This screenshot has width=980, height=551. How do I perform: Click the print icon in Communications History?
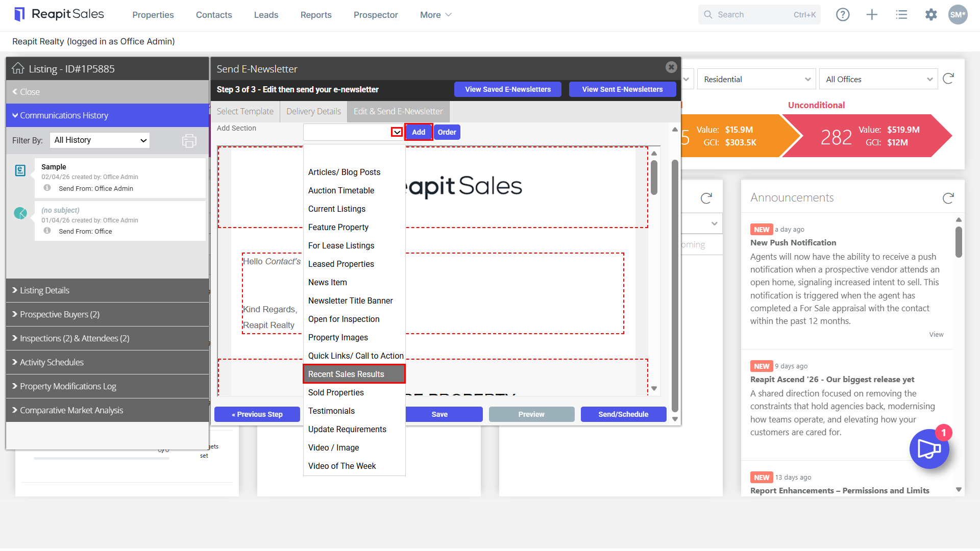[x=189, y=140]
